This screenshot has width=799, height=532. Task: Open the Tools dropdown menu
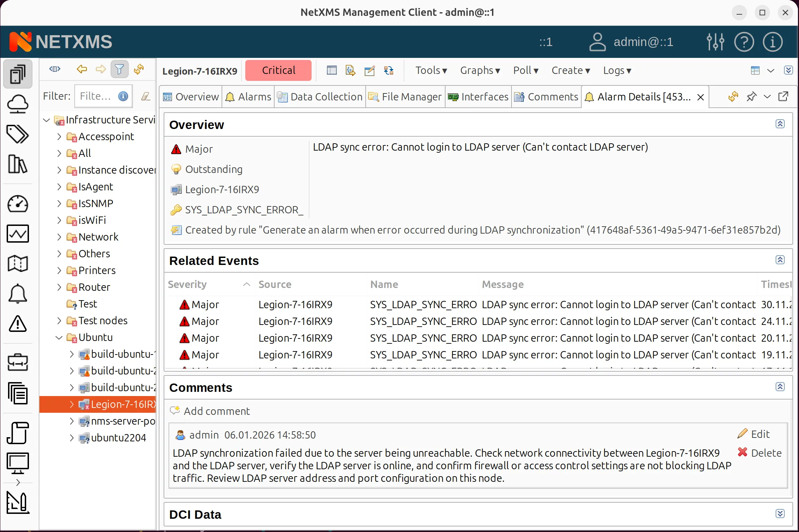coord(431,70)
